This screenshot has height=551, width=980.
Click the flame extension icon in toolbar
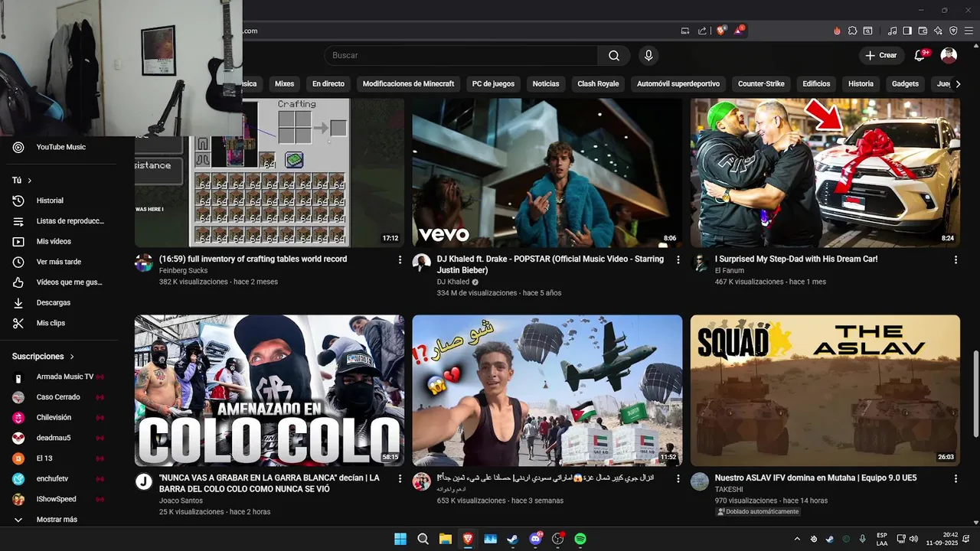pos(837,31)
